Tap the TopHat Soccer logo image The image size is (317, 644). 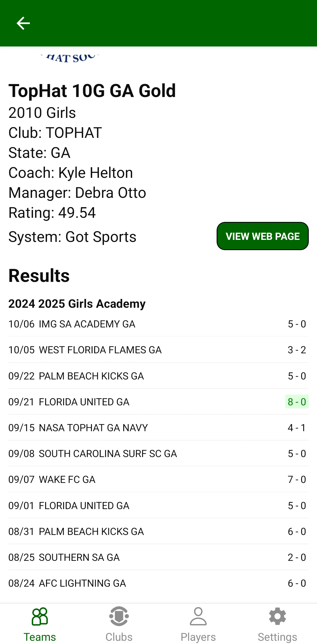point(70,58)
